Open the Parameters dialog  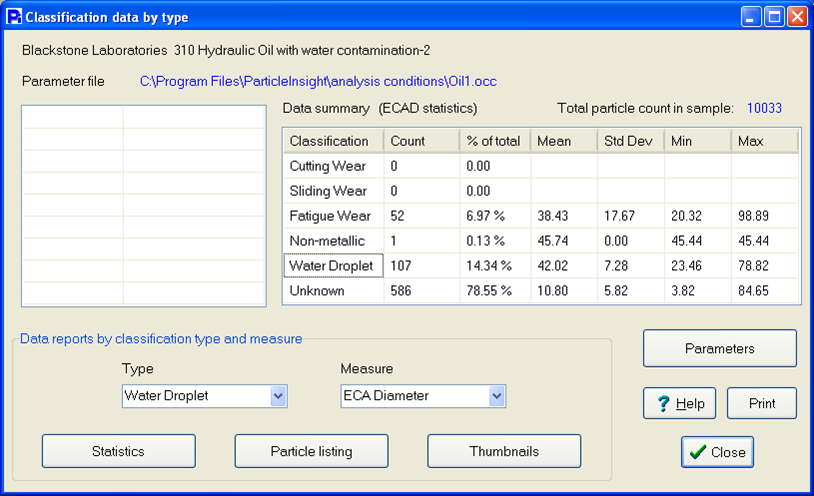tap(719, 349)
